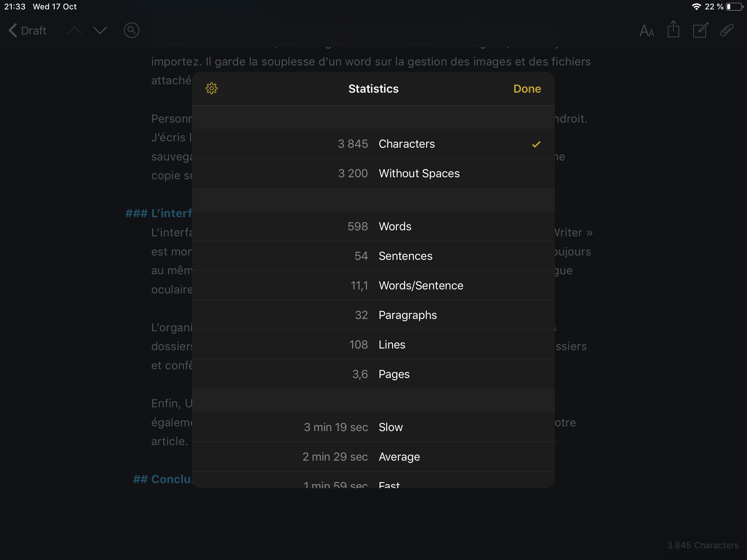Screen dimensions: 747x560
Task: Go back via the Draft chevron
Action: pyautogui.click(x=27, y=30)
